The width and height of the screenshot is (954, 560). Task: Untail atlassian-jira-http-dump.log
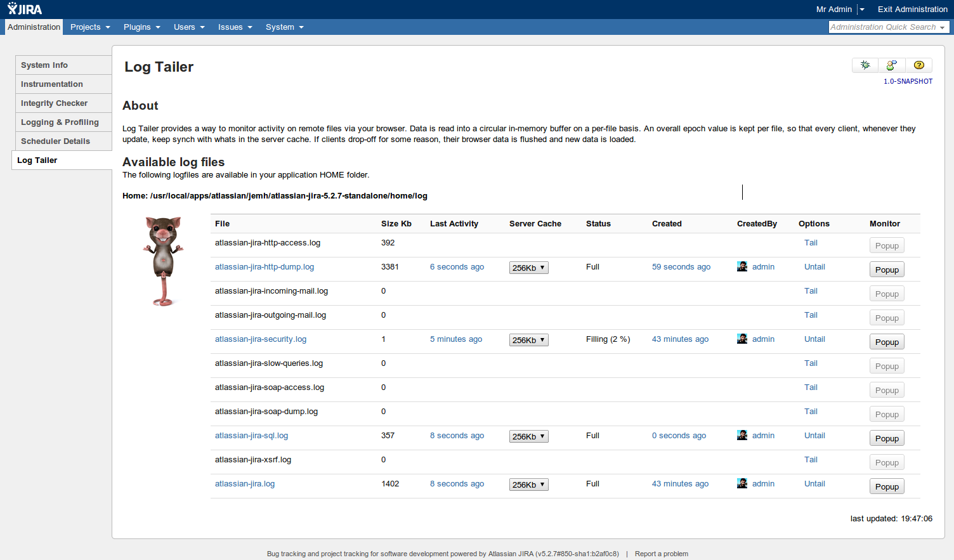point(814,266)
